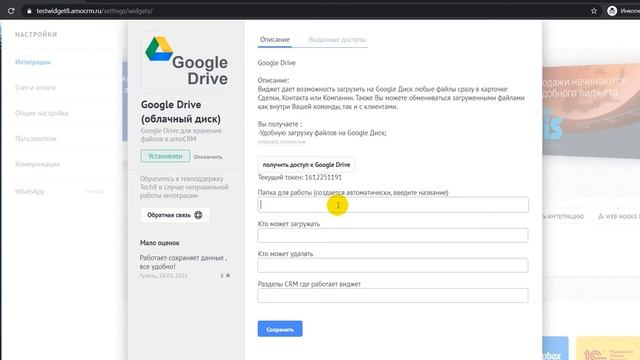Screen dimensions: 640x360
Task: Click the Установлен status button
Action: click(x=165, y=156)
